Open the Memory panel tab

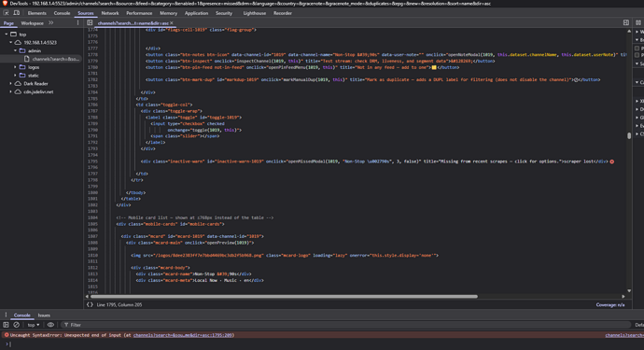(168, 13)
